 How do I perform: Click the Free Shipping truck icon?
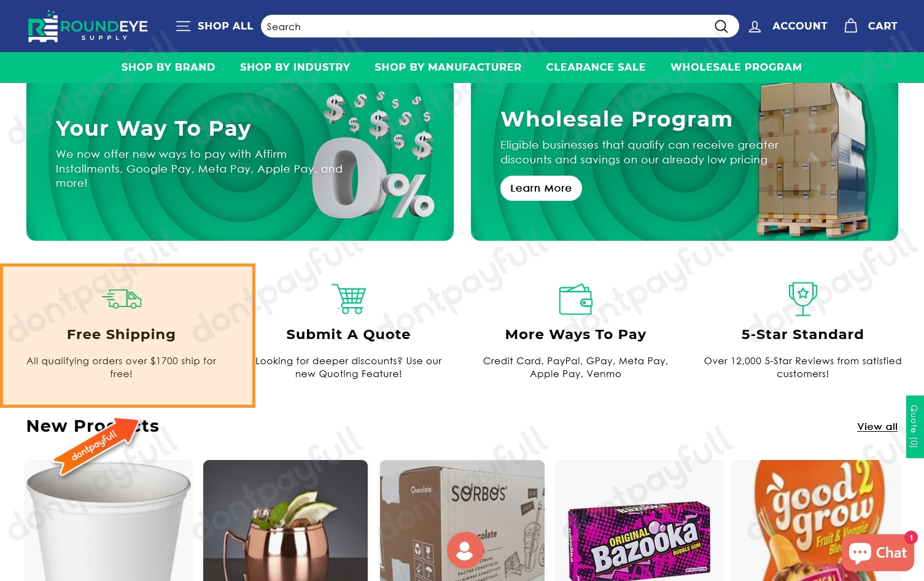pos(122,299)
